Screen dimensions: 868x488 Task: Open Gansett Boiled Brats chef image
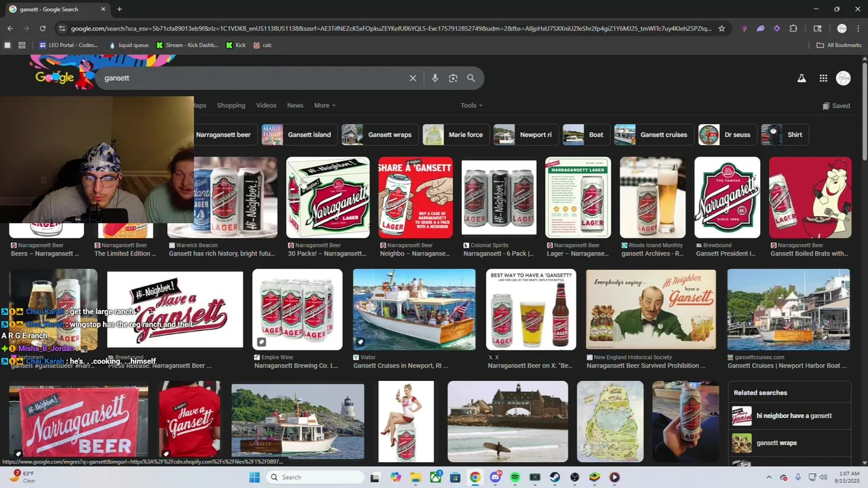[x=810, y=197]
